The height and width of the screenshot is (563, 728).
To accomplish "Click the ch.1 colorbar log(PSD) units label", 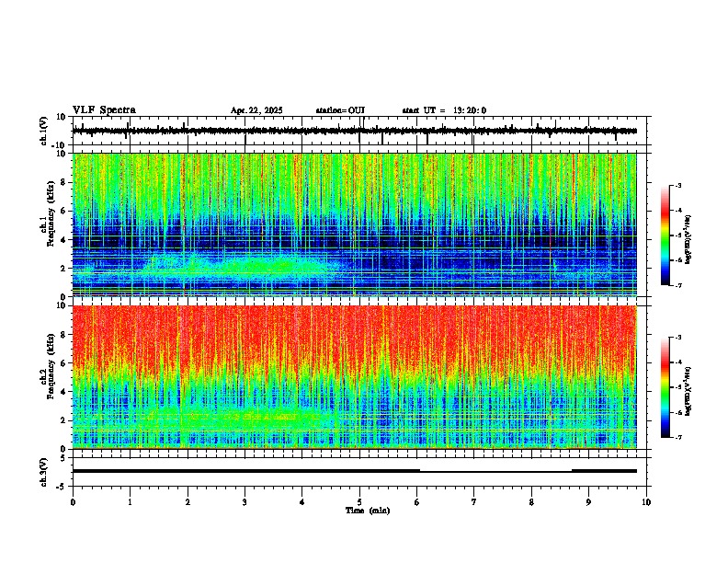I will pyautogui.click(x=688, y=240).
